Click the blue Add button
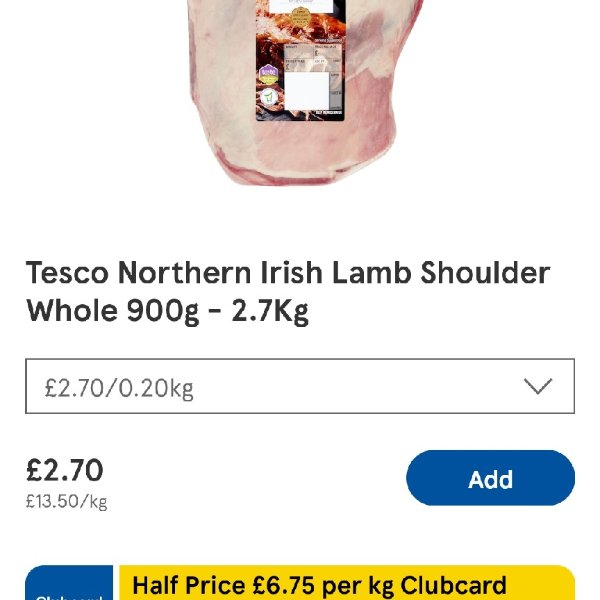The width and height of the screenshot is (600, 600). (x=491, y=478)
